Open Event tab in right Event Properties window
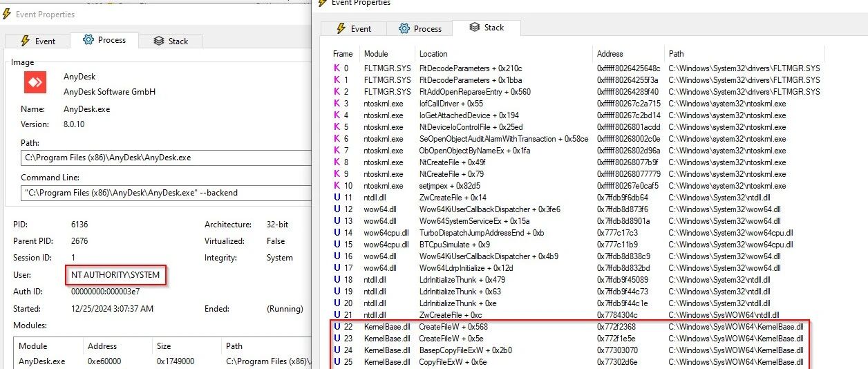 click(353, 28)
